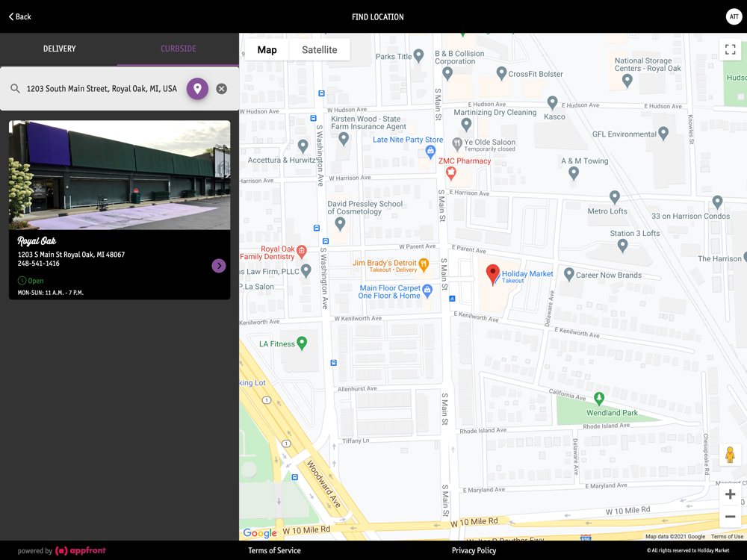Open the Royal Oak store photo
This screenshot has width=747, height=560.
[x=120, y=175]
